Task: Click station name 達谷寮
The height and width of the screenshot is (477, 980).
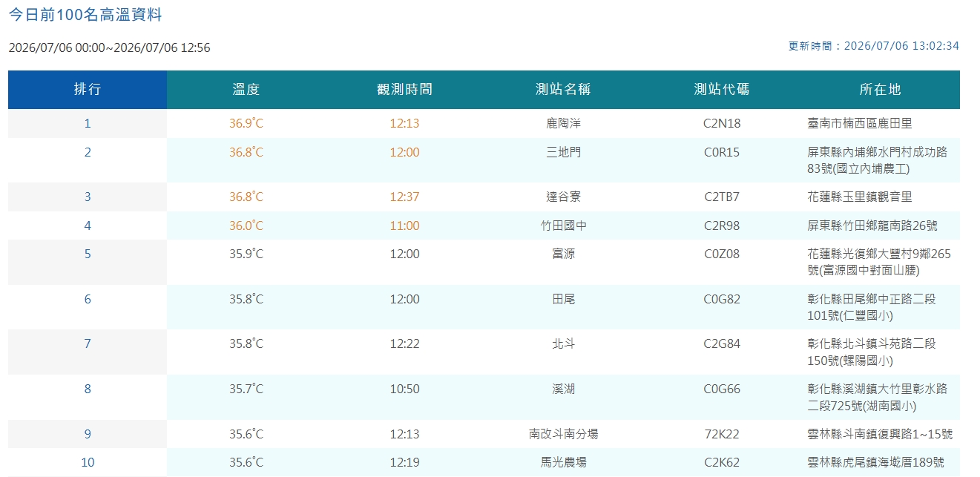Action: point(563,197)
